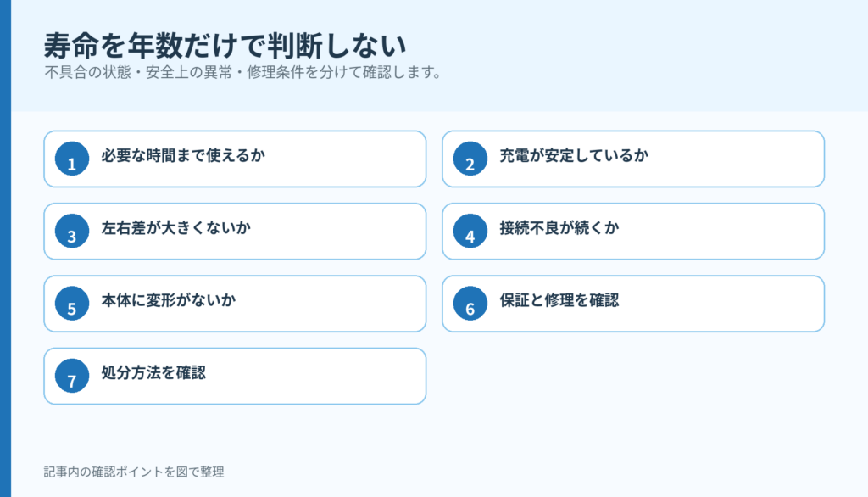Select the 処分方法を確認 card
This screenshot has width=868, height=497.
(x=235, y=377)
